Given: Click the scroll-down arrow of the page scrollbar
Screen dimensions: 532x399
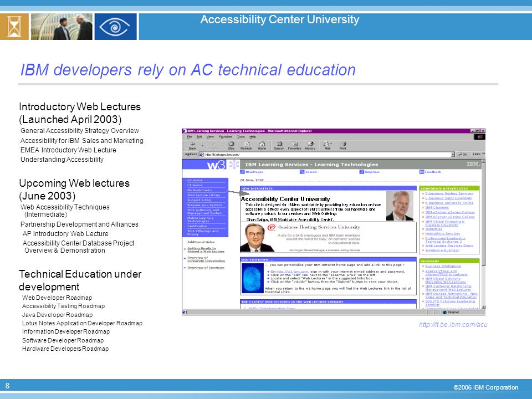Looking at the screenshot, I should (x=483, y=308).
